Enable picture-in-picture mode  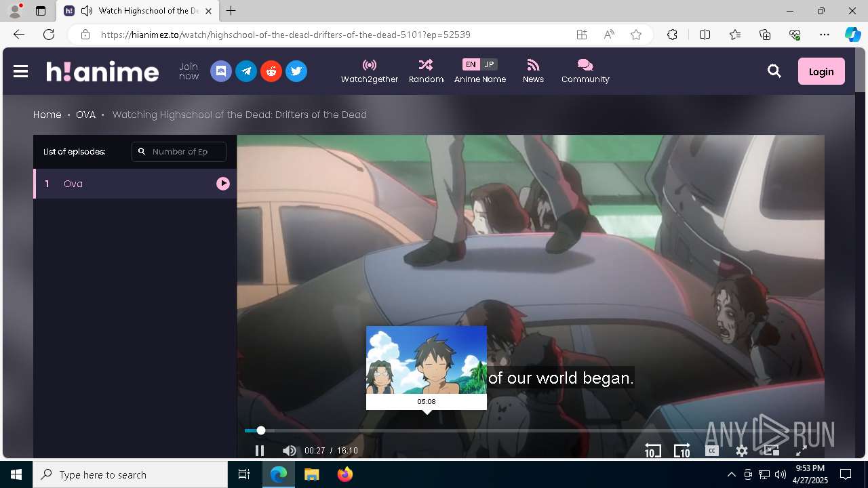coord(772,451)
